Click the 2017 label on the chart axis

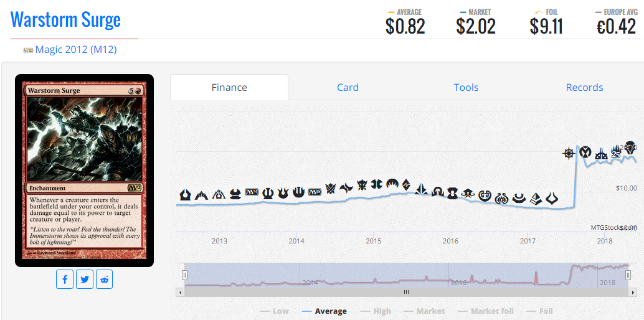click(x=528, y=240)
